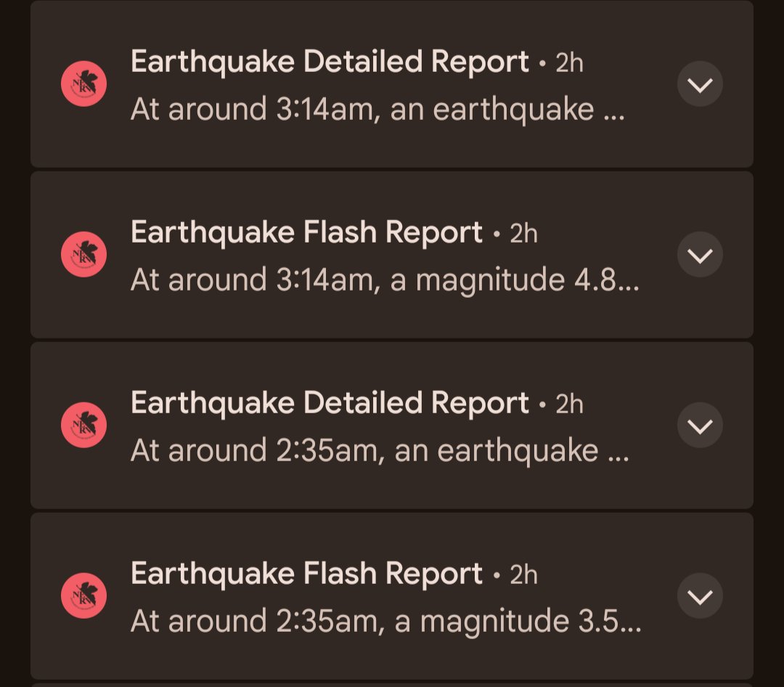Expand the 3:14am magnitude 4.8 Flash Report
The image size is (784, 687).
click(x=700, y=255)
